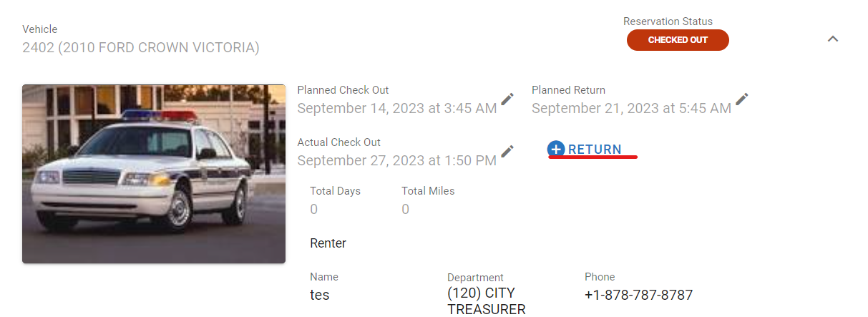The height and width of the screenshot is (317, 868).
Task: Click the Renter section heading
Action: pos(328,243)
